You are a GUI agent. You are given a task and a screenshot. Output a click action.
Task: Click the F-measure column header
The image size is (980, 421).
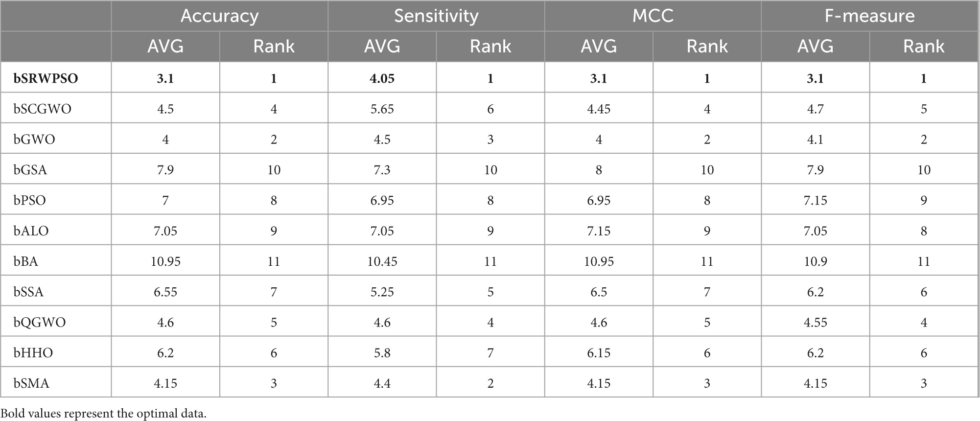[870, 16]
